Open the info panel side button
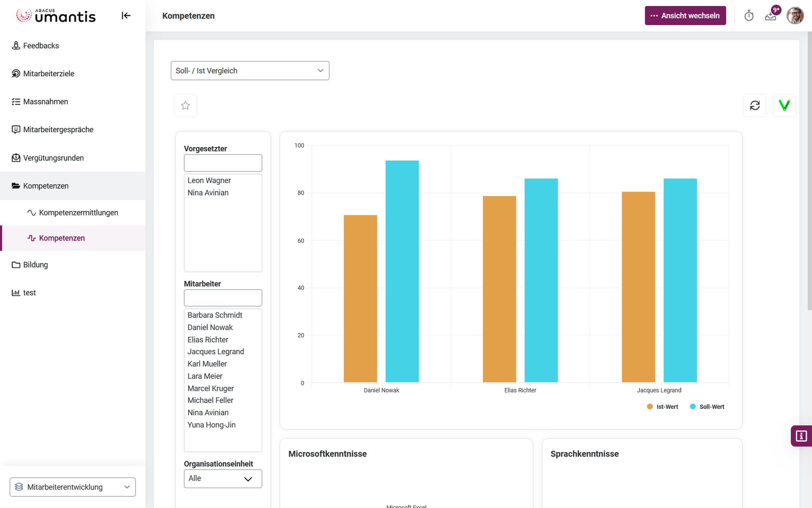The image size is (812, 508). point(801,436)
